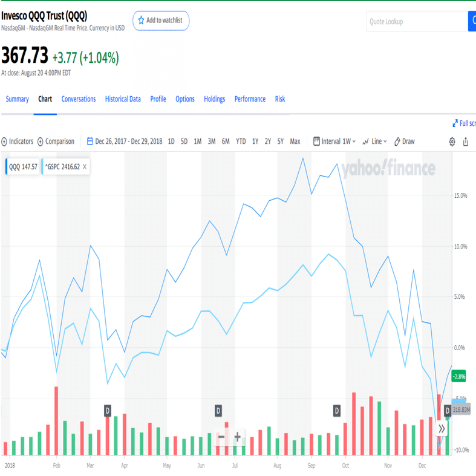Image resolution: width=476 pixels, height=476 pixels.
Task: Select the 1Y range
Action: pos(255,142)
